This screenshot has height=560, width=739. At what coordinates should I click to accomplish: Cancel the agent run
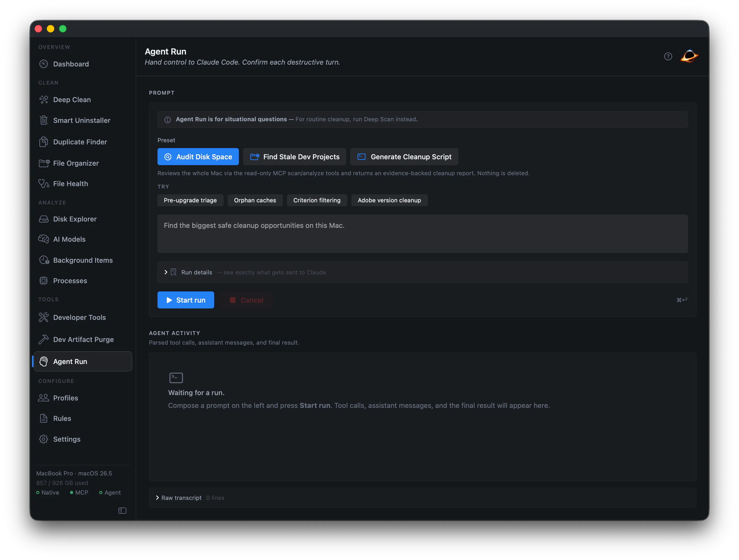click(247, 300)
